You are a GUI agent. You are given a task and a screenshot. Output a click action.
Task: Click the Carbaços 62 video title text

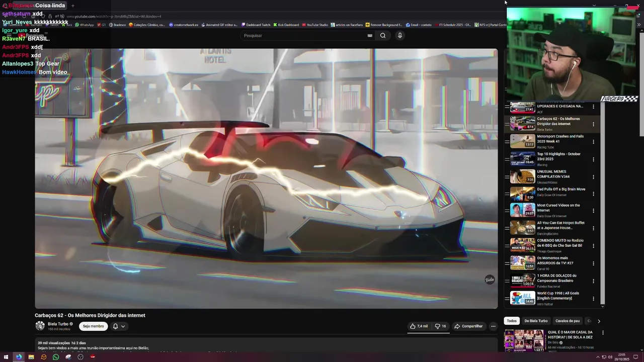[90, 315]
